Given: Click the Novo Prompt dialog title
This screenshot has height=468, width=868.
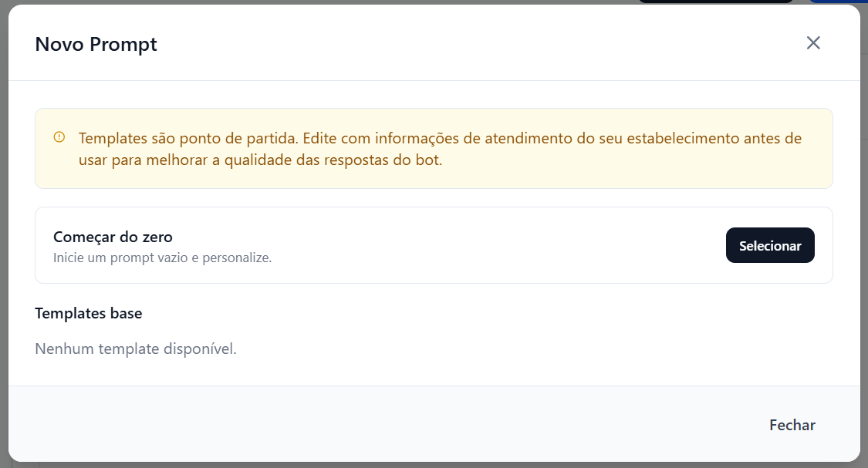Looking at the screenshot, I should tap(95, 44).
